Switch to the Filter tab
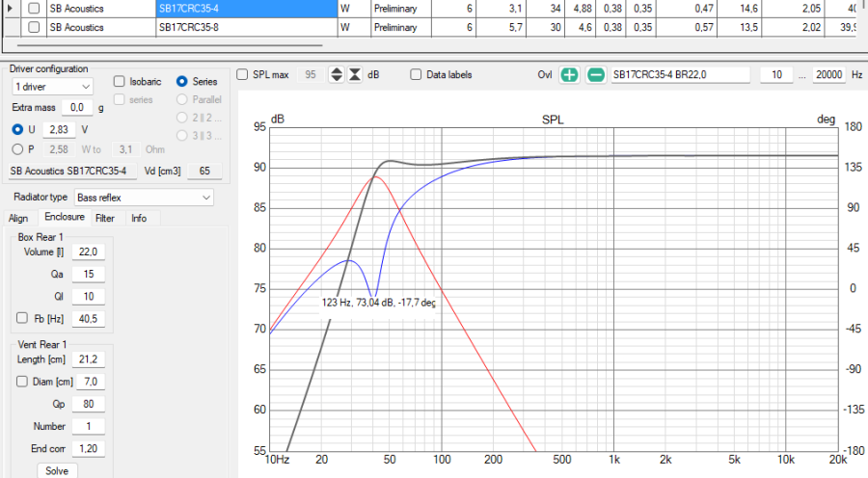868x478 pixels. click(104, 218)
